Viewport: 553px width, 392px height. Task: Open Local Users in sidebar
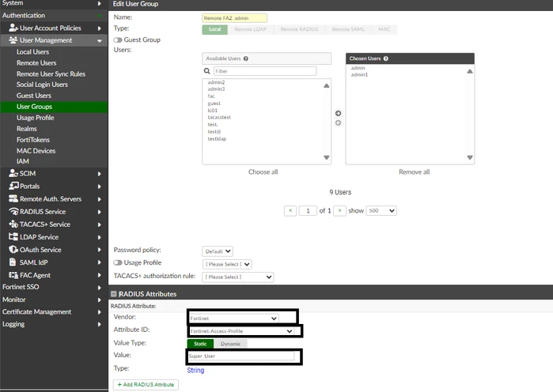coord(32,52)
